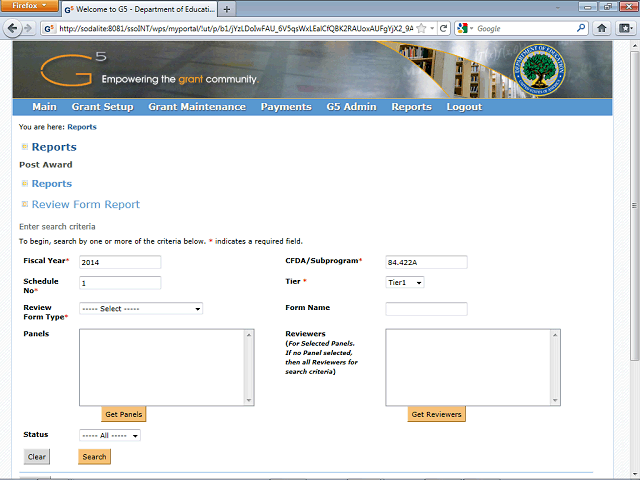Click the Reviewers list scroll up arrow
This screenshot has height=480, width=640.
point(555,335)
